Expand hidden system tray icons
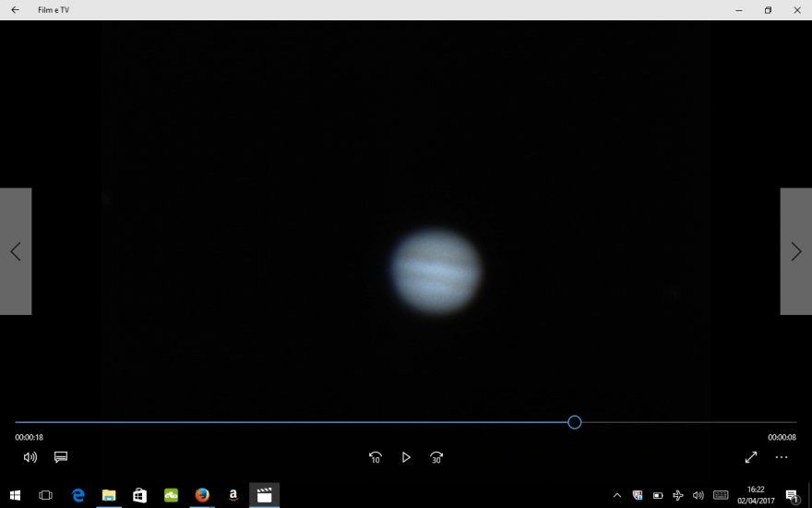Viewport: 812px width, 508px height. (617, 495)
